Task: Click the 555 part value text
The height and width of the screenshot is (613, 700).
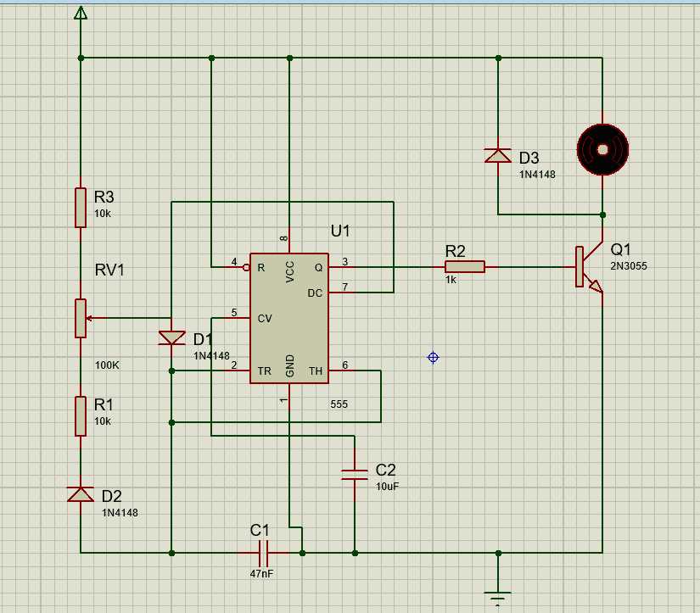Action: [x=339, y=404]
